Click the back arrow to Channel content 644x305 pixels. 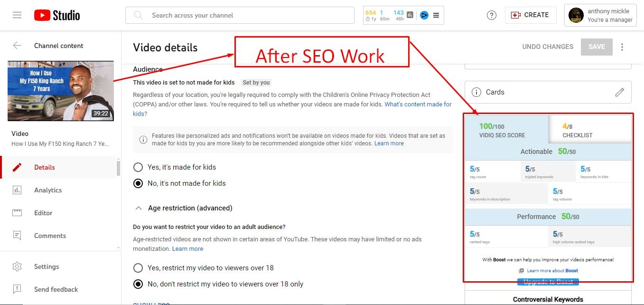coord(17,46)
